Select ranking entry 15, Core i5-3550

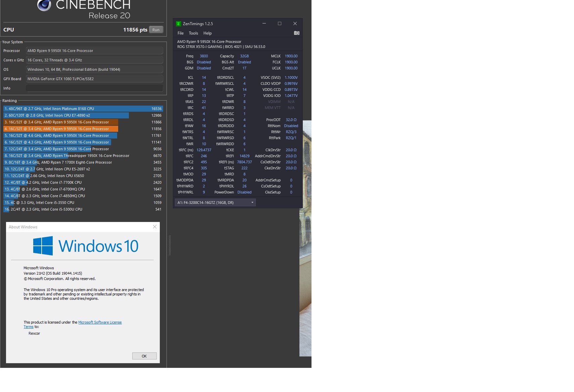click(83, 203)
